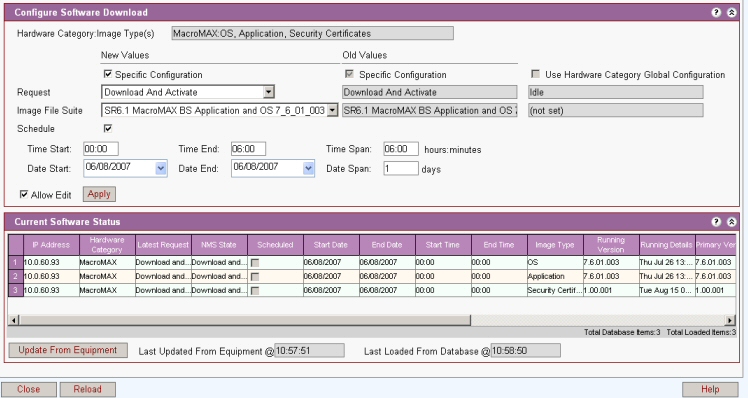Click Last Loaded From Database time field

[526, 351]
